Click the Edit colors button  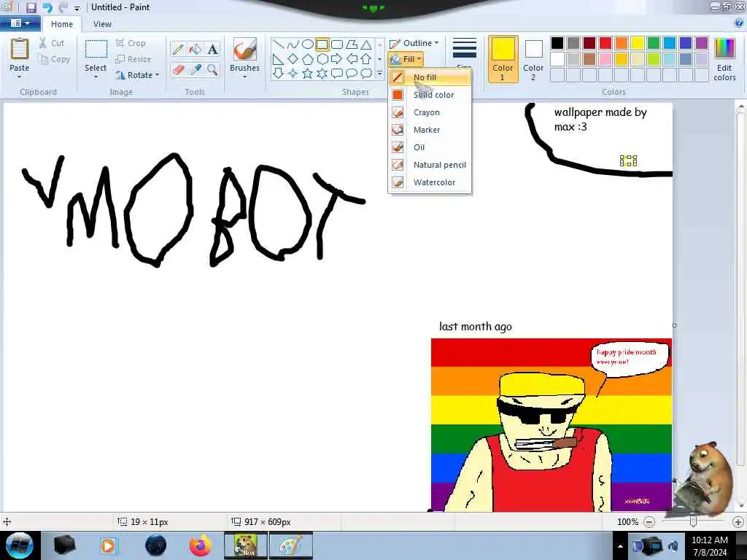tap(724, 59)
